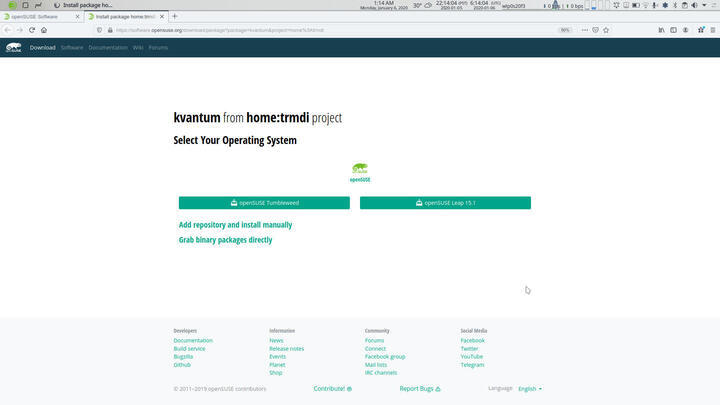The height and width of the screenshot is (405, 720).
Task: Choose openSUSE Tumbleweed install button
Action: [264, 202]
